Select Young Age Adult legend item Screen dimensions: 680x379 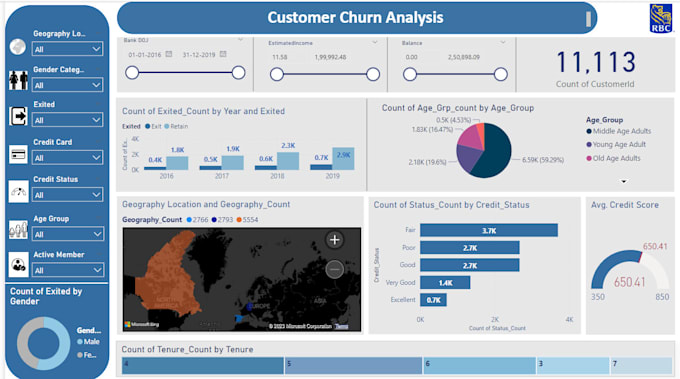616,144
